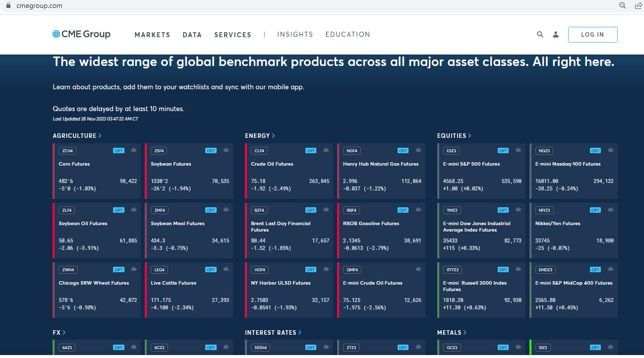Click briefcase icon on Nikkei/Yen Futures card
The width and height of the screenshot is (644, 358).
coord(610,210)
